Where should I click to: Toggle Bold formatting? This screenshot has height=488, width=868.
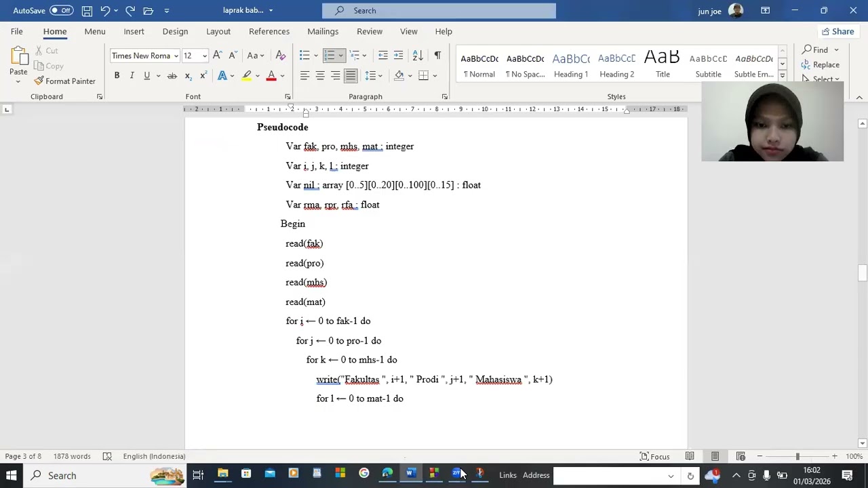pos(117,76)
